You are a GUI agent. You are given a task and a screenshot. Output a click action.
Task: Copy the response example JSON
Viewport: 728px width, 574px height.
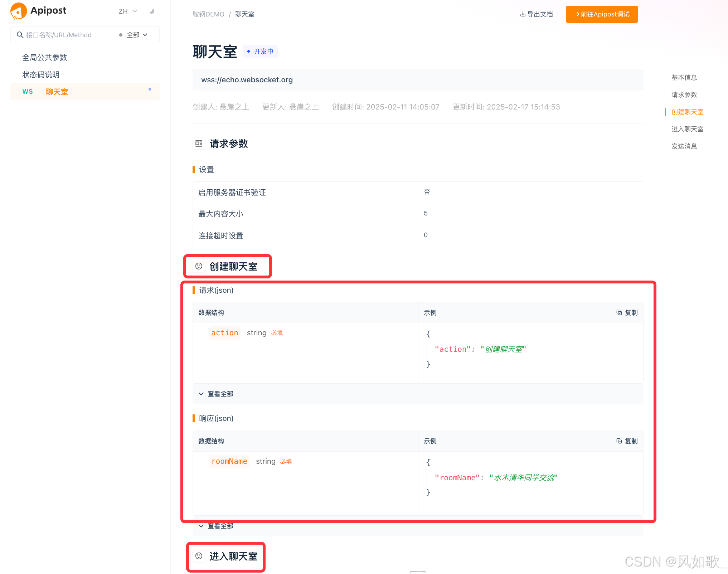click(x=627, y=441)
